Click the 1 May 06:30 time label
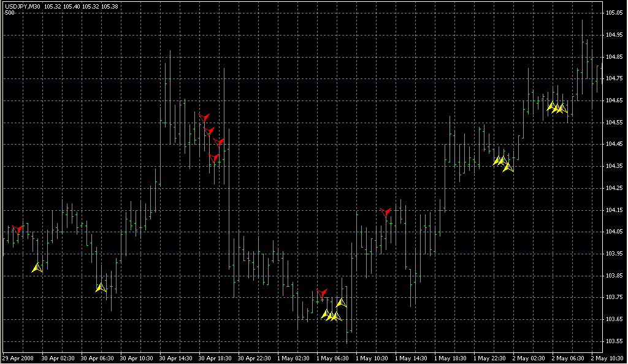Image resolution: width=628 pixels, height=364 pixels. pyautogui.click(x=332, y=358)
